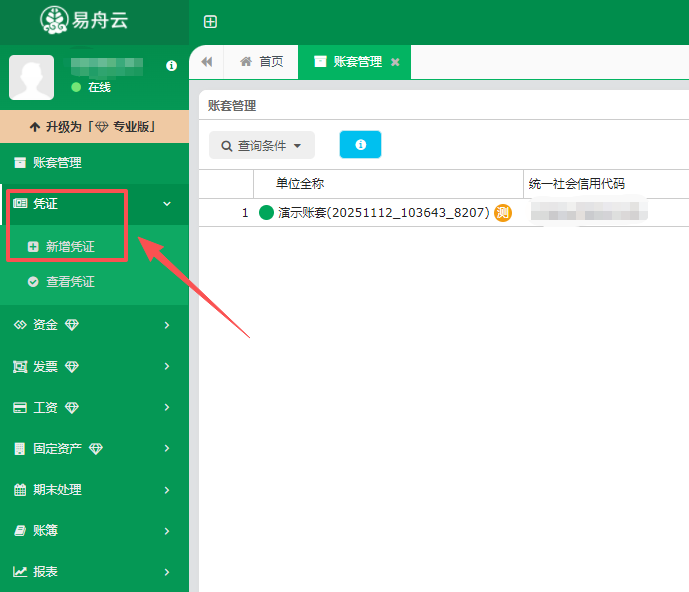689x592 pixels.
Task: Switch to the 首页 tab
Action: coord(261,62)
